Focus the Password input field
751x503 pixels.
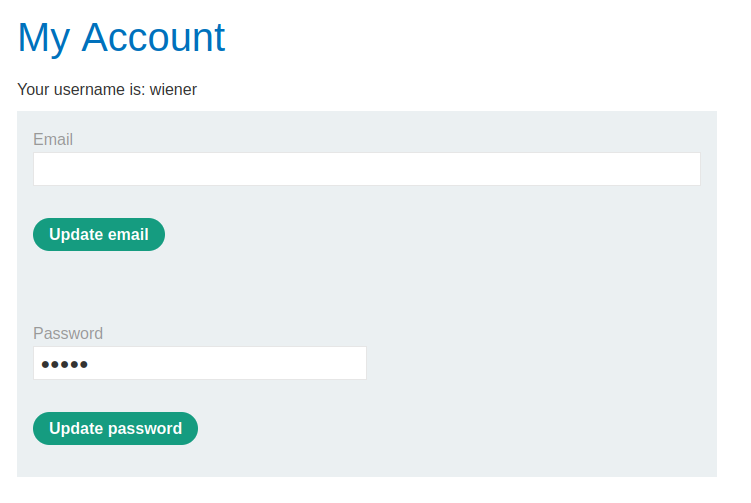point(200,363)
